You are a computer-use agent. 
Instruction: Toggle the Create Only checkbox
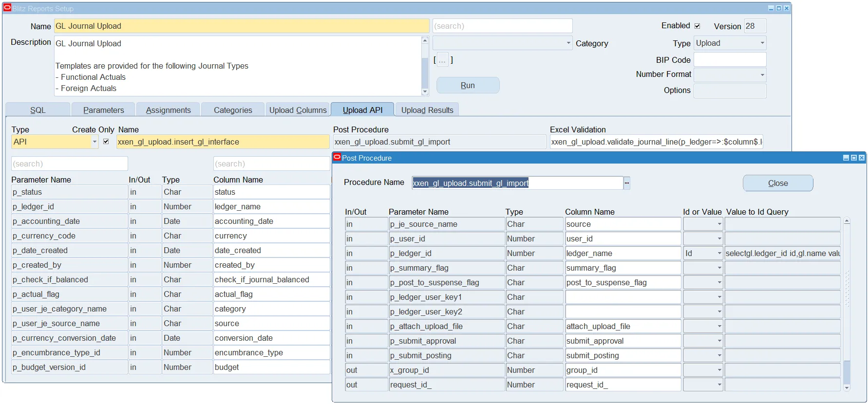pos(106,142)
